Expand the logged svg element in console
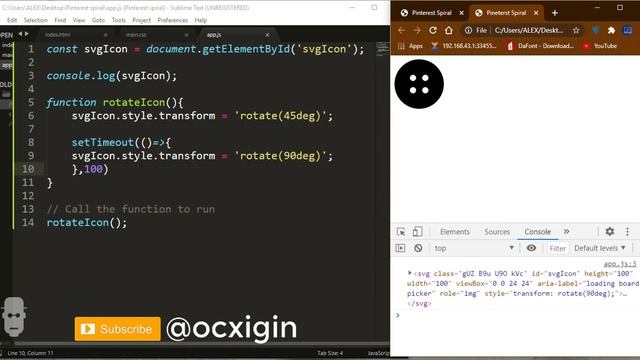This screenshot has width=640, height=360. pos(409,273)
